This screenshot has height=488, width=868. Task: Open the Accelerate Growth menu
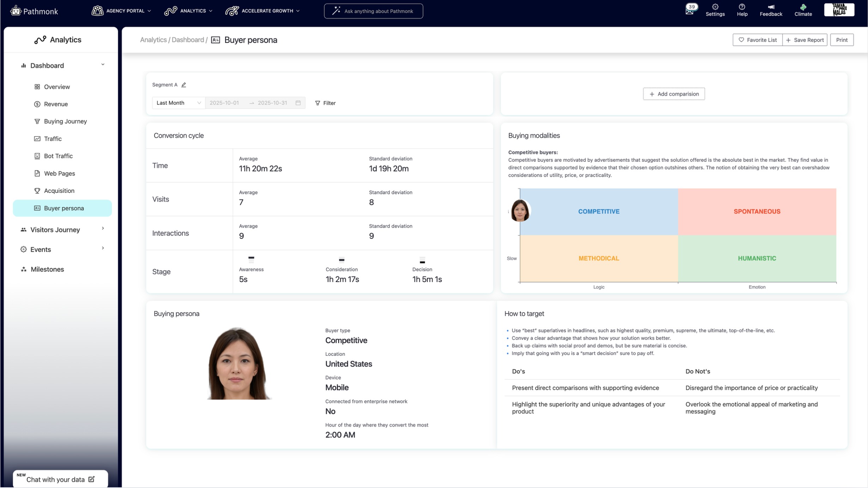pyautogui.click(x=263, y=11)
